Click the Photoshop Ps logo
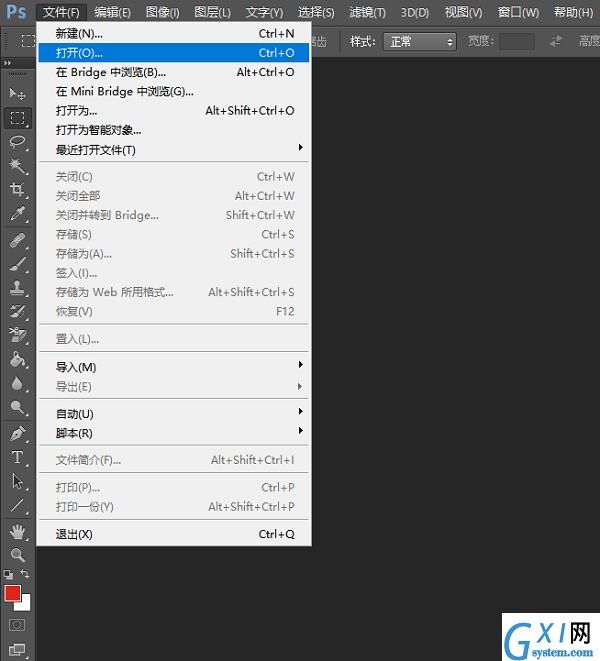Viewport: 600px width, 661px height. tap(16, 12)
